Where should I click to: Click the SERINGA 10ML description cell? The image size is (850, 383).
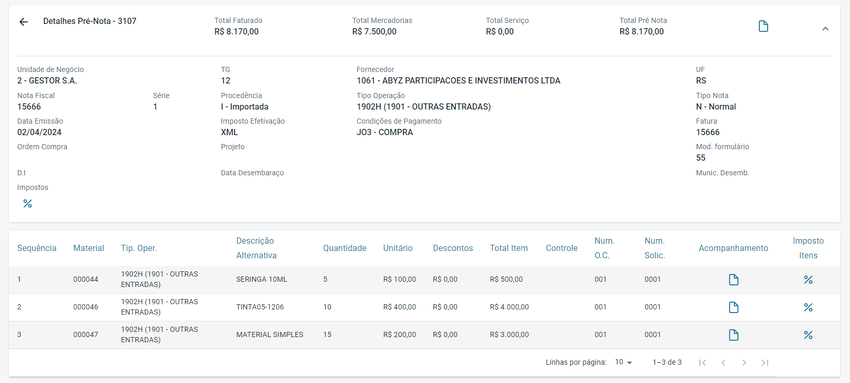[x=261, y=280]
